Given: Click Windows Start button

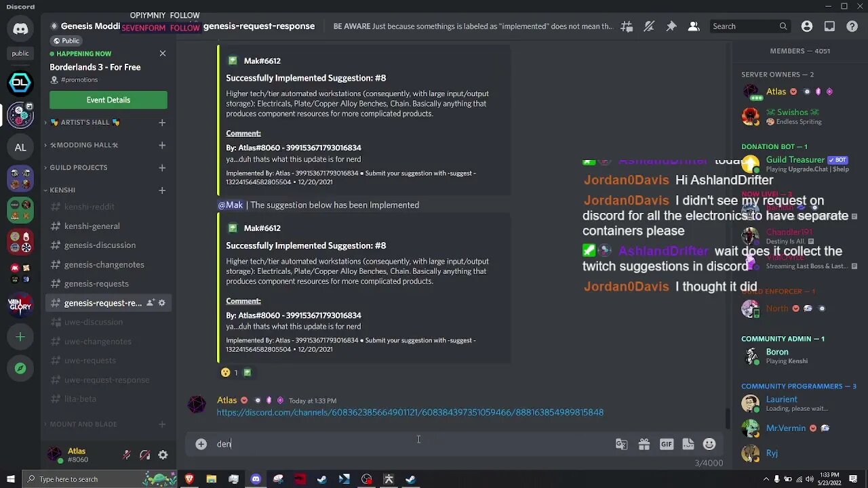Looking at the screenshot, I should pyautogui.click(x=10, y=479).
